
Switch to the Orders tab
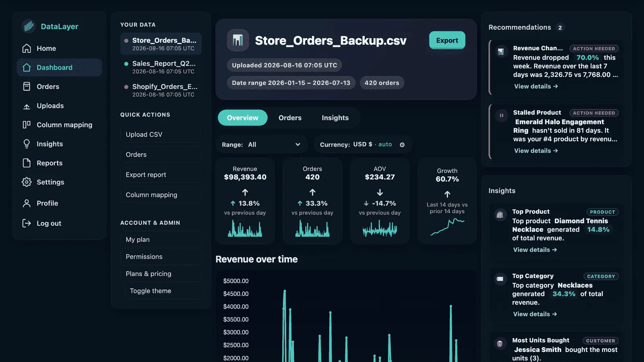click(x=290, y=118)
